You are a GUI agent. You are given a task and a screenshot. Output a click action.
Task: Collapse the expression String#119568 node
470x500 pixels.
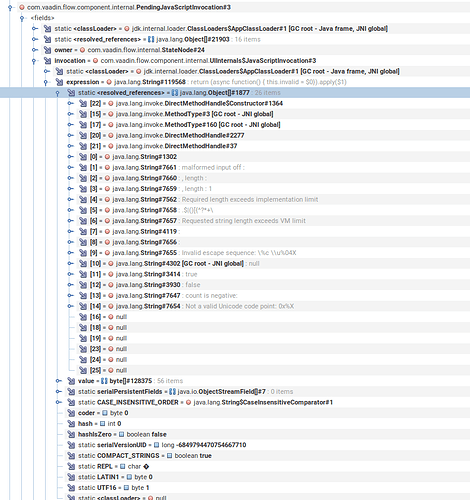pos(46,83)
